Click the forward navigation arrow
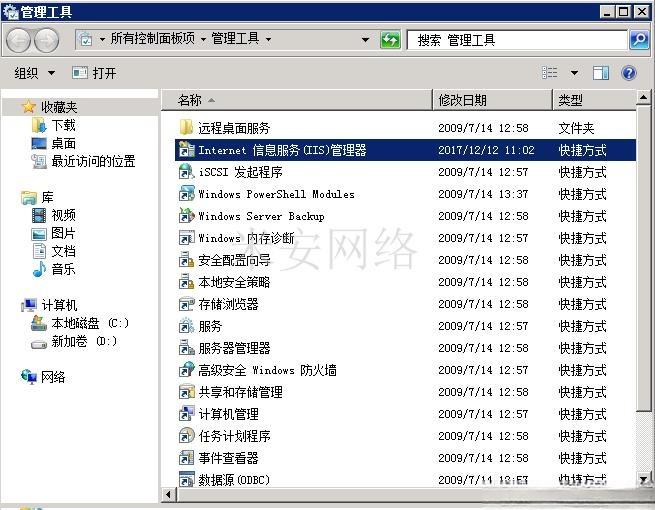 click(46, 41)
